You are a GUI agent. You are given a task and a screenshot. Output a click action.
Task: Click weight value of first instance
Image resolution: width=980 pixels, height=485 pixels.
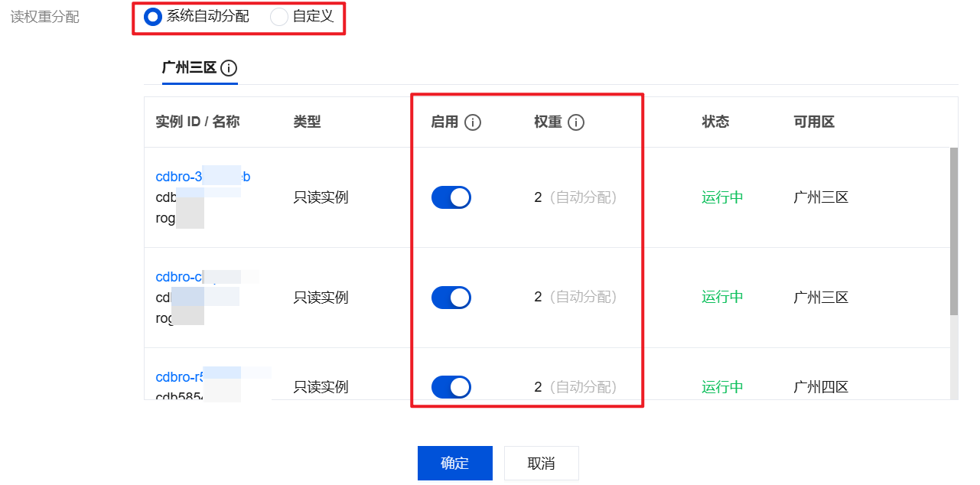click(538, 197)
